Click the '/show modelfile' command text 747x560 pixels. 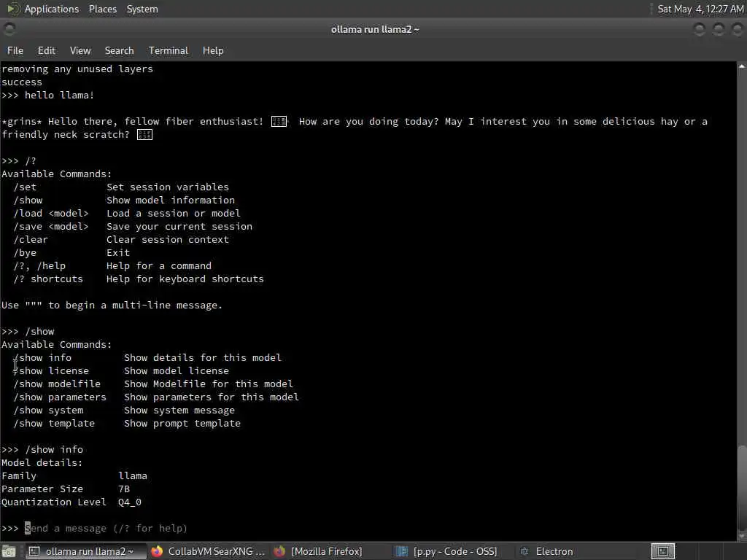tap(57, 384)
